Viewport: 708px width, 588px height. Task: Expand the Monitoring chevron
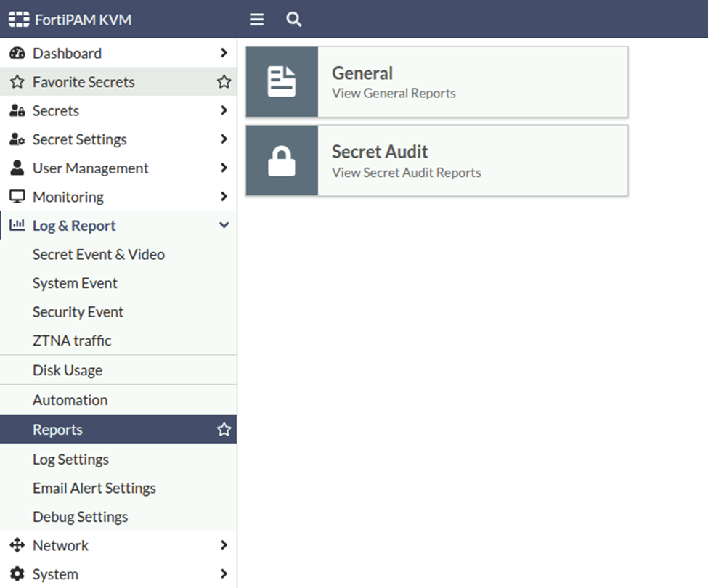tap(224, 196)
